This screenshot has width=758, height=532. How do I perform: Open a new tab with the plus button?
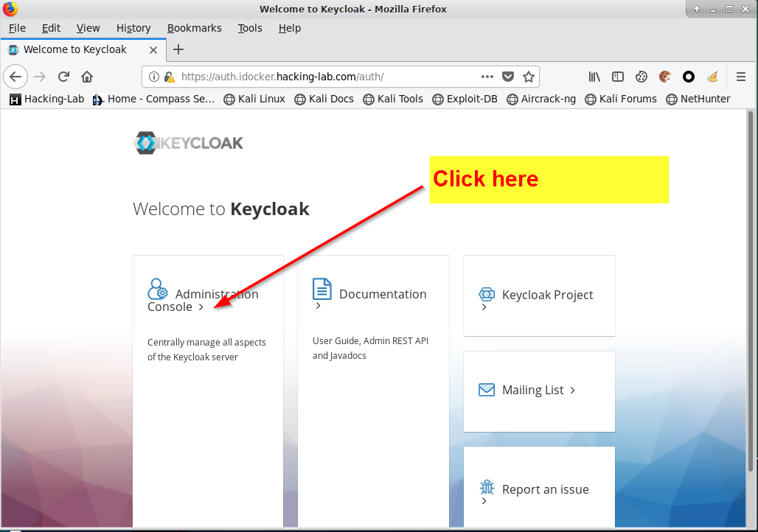[x=178, y=49]
